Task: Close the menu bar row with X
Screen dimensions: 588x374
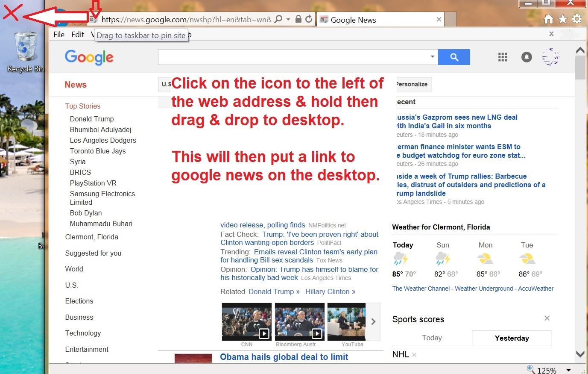Action: pos(551,34)
